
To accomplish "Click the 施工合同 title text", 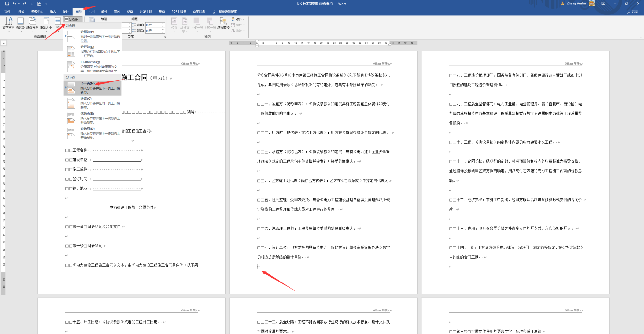I will pos(135,77).
